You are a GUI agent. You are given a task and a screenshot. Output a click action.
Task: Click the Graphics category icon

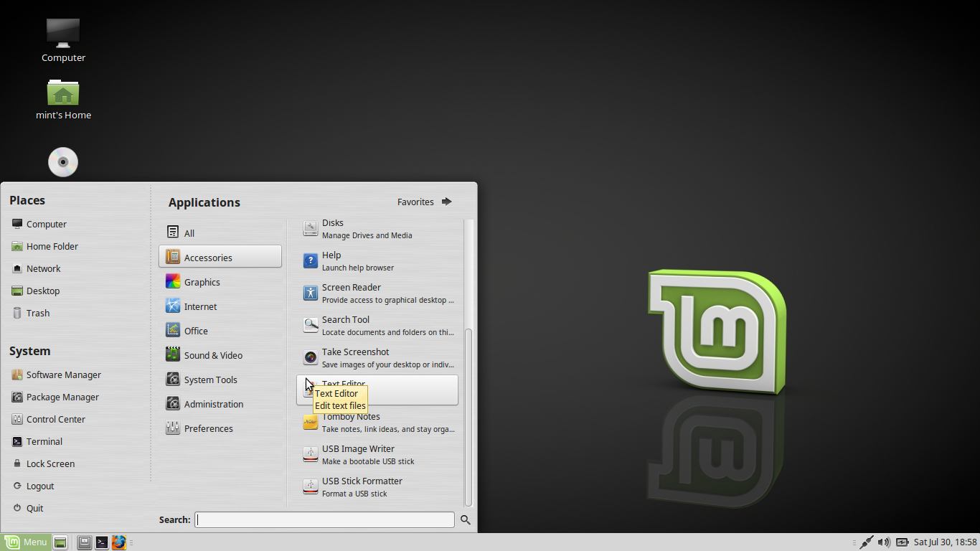pos(173,281)
